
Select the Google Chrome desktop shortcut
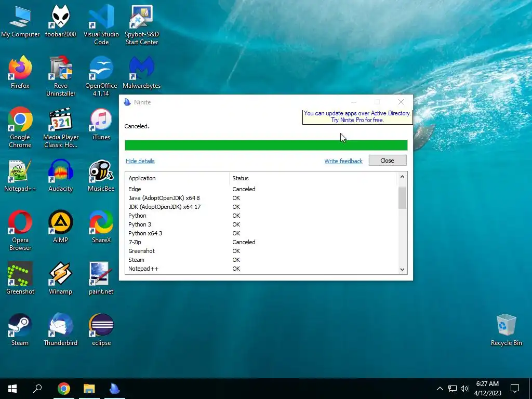[x=20, y=128]
